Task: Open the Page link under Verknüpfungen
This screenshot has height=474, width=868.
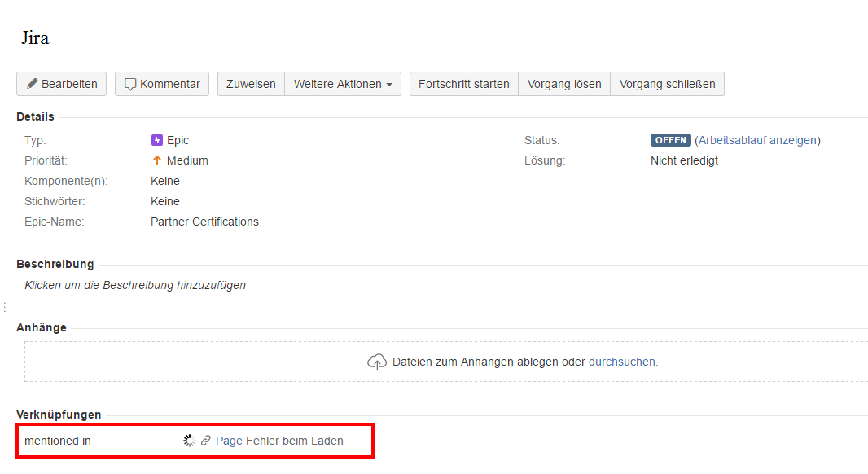Action: pyautogui.click(x=229, y=441)
